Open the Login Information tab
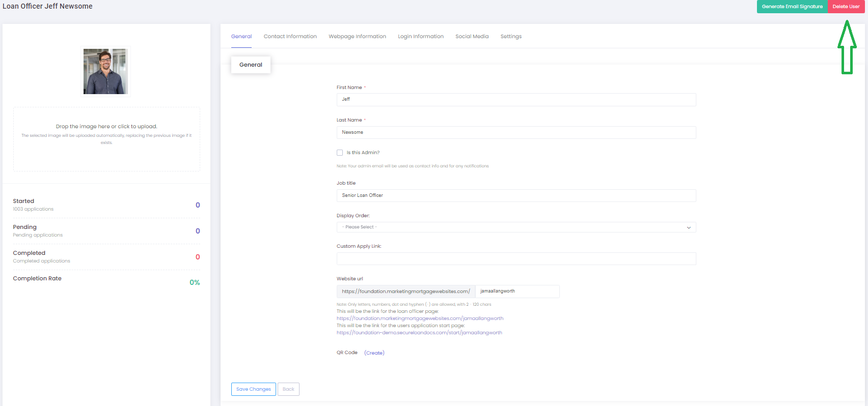The height and width of the screenshot is (406, 868). tap(420, 37)
